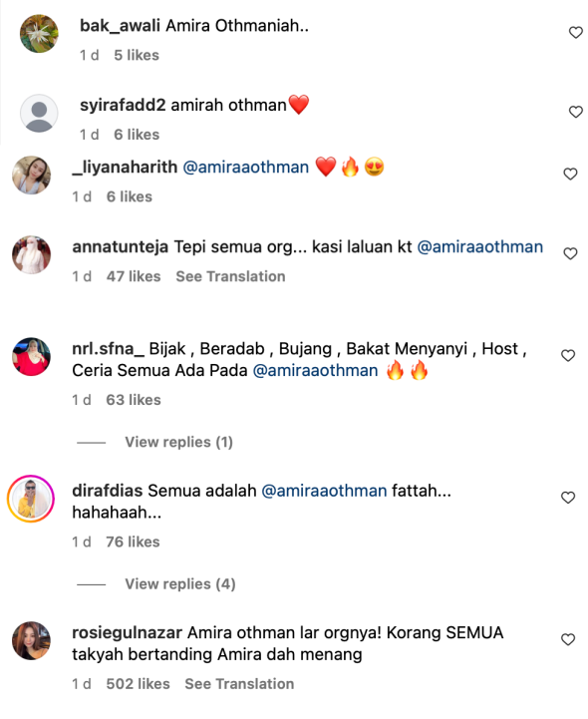
Task: View the 76 likes on dirafdias's comment
Action: point(133,542)
